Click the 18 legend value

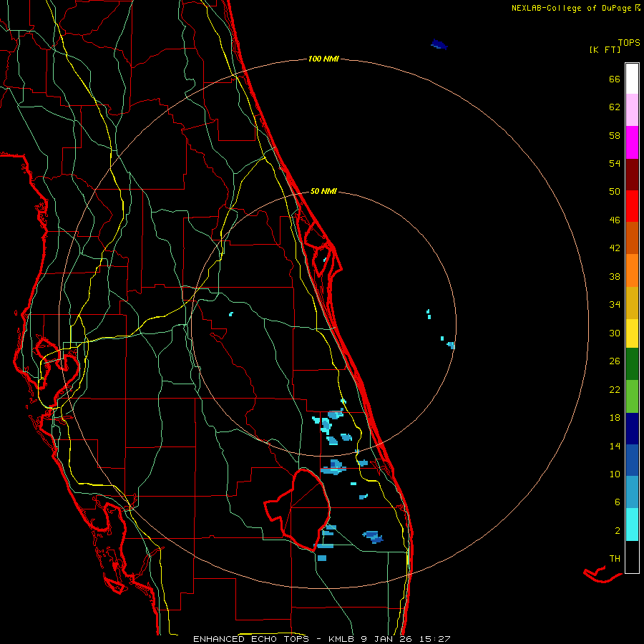(615, 418)
